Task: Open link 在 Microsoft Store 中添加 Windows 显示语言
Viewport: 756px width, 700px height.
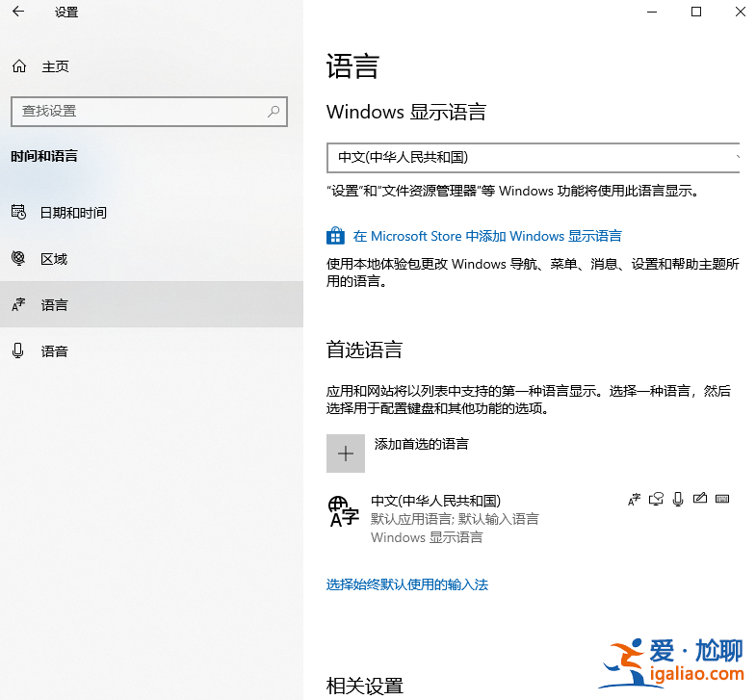Action: (487, 236)
